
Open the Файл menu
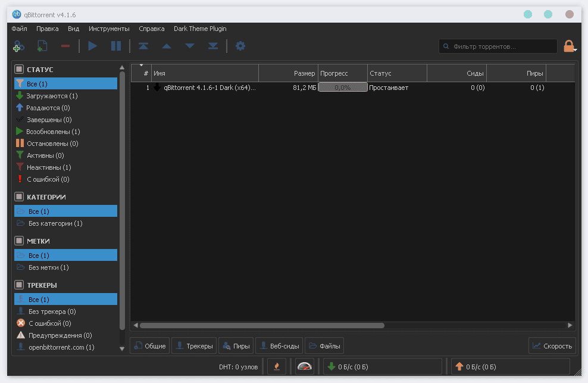coord(19,29)
